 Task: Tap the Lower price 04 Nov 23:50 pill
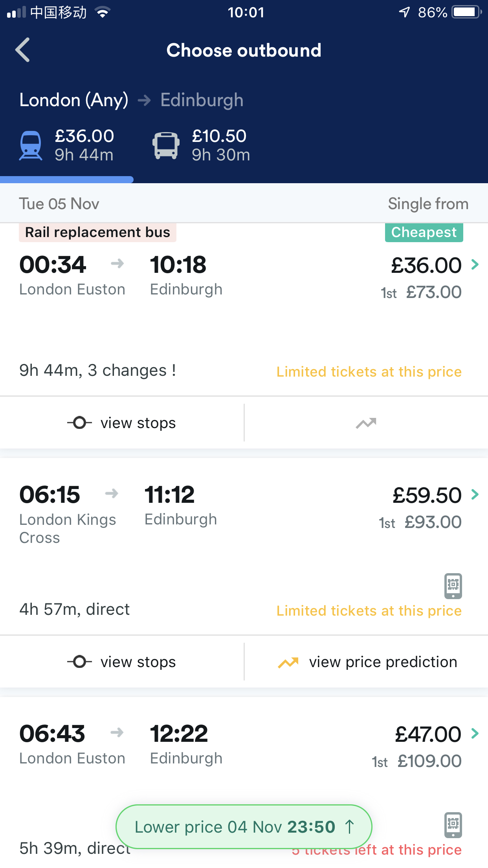pos(244,827)
